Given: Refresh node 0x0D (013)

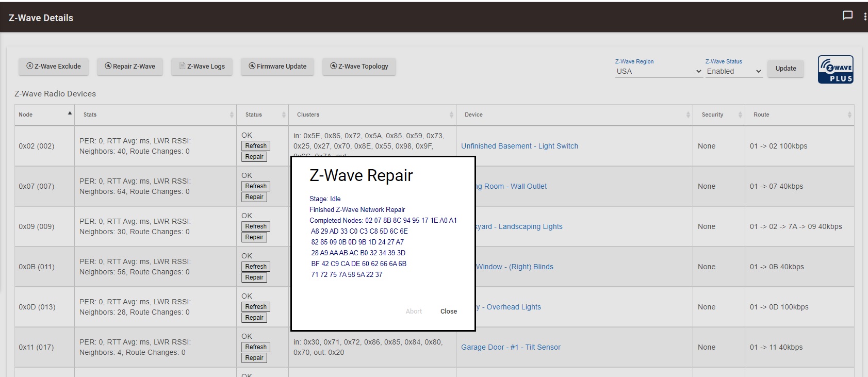Looking at the screenshot, I should click(256, 307).
